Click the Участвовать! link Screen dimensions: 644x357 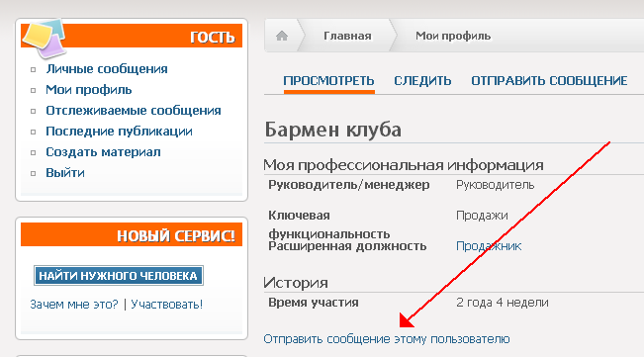coord(167,305)
